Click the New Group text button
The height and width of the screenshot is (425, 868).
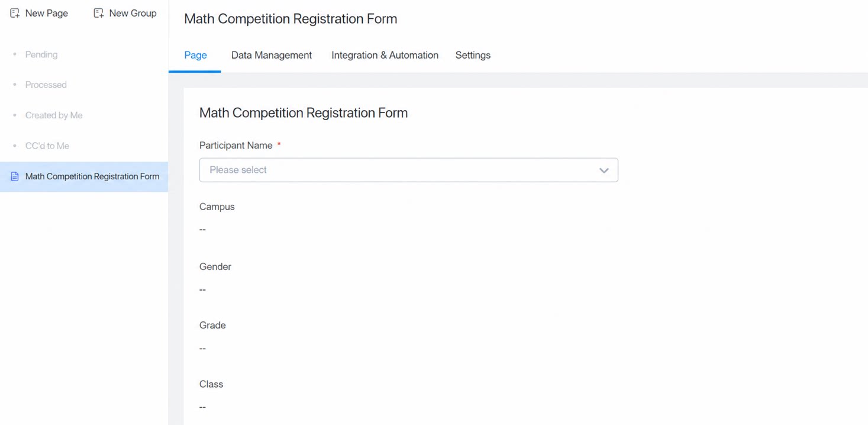click(x=133, y=13)
